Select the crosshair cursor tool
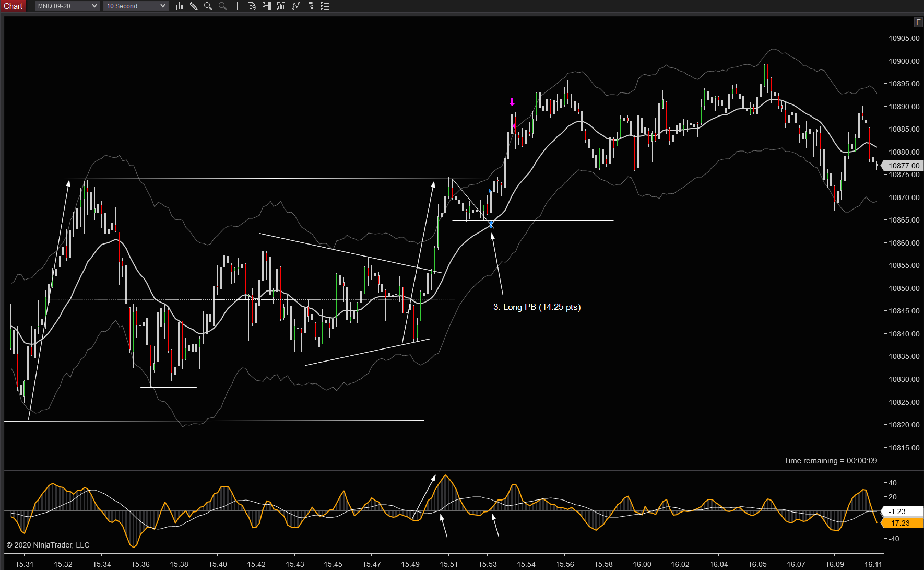 pyautogui.click(x=237, y=6)
